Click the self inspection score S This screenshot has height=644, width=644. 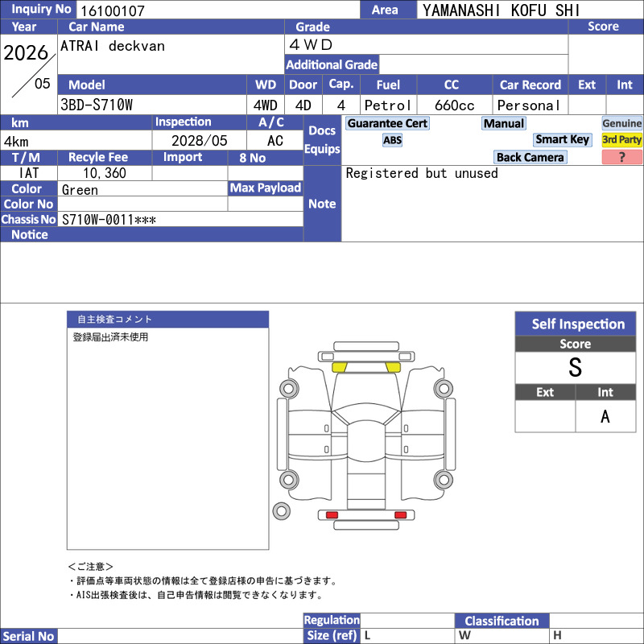coord(575,368)
